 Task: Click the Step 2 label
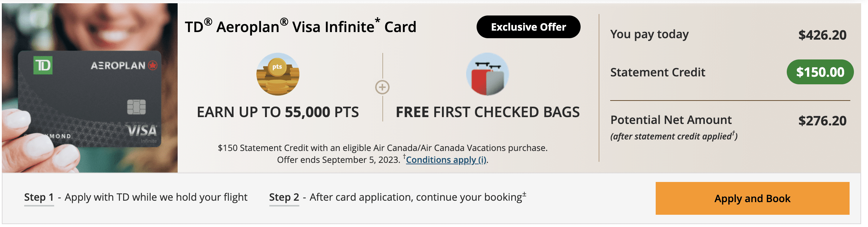(284, 197)
